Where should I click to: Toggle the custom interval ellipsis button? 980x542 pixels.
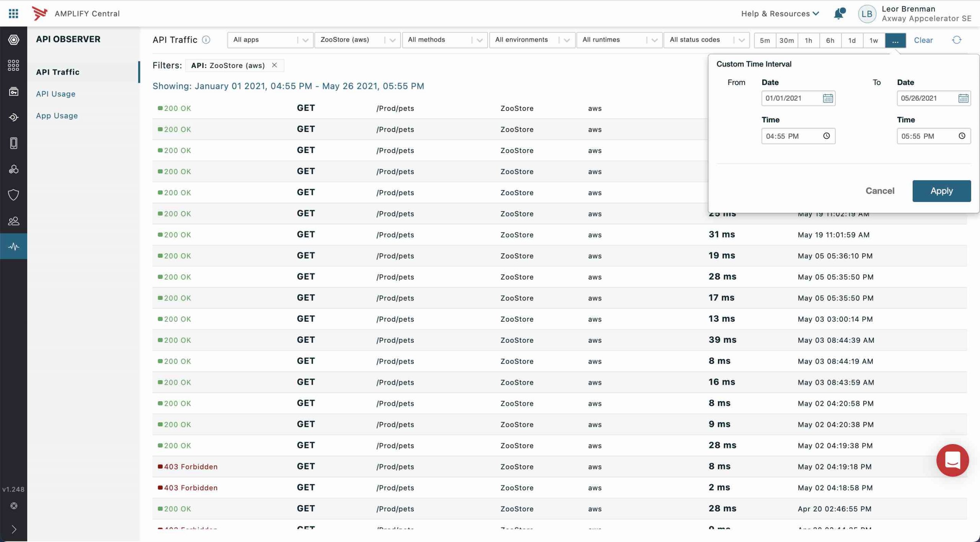point(895,40)
